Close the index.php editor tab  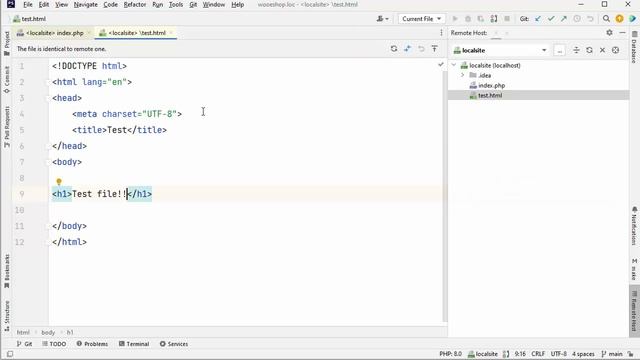89,33
